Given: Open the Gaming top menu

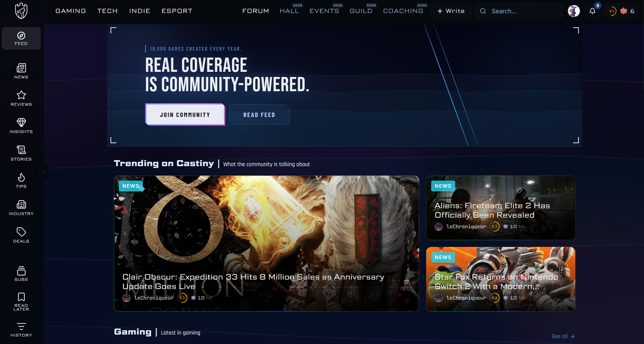Looking at the screenshot, I should pyautogui.click(x=71, y=11).
